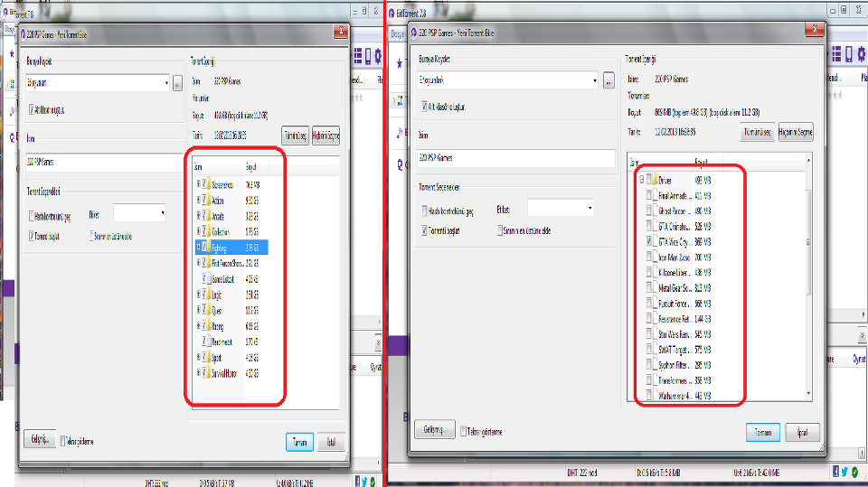The height and width of the screenshot is (487, 868).
Task: Check the SWAT Target file checkbox
Action: [649, 349]
